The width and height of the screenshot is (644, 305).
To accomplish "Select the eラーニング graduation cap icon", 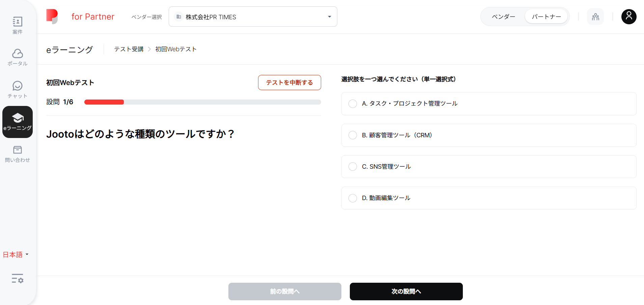I will pyautogui.click(x=18, y=118).
